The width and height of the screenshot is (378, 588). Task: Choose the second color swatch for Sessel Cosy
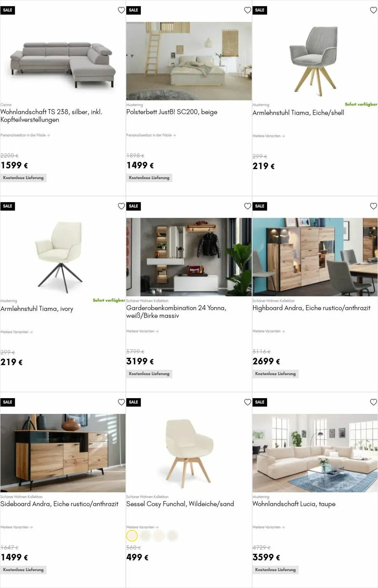[x=145, y=536]
